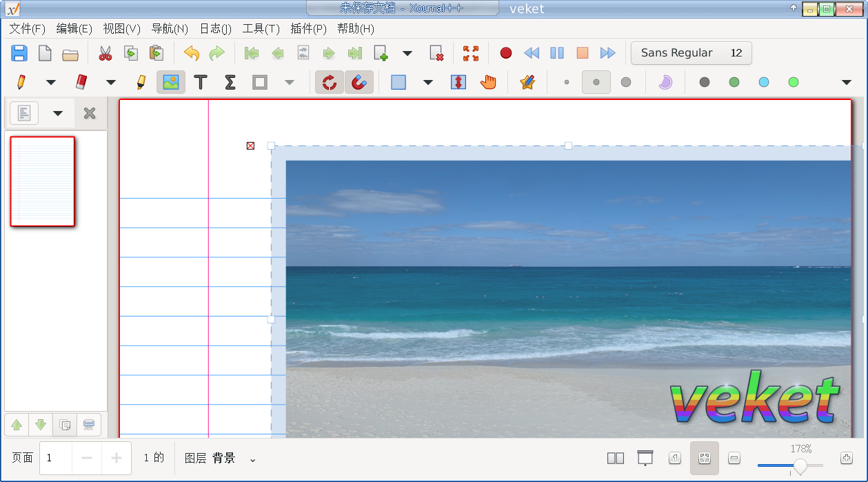
Task: Open shape tool options dropdown
Action: tap(290, 82)
